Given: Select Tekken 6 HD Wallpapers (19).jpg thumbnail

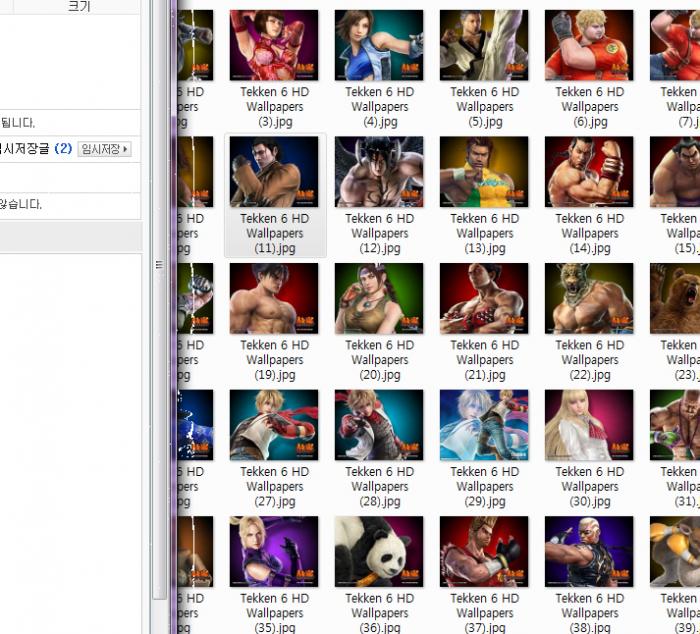Looking at the screenshot, I should pyautogui.click(x=274, y=299).
